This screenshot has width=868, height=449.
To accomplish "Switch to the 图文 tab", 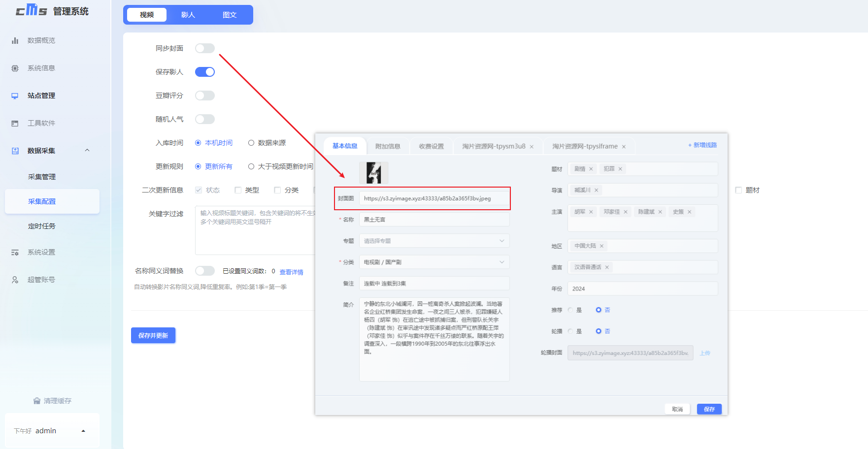I will coord(230,15).
